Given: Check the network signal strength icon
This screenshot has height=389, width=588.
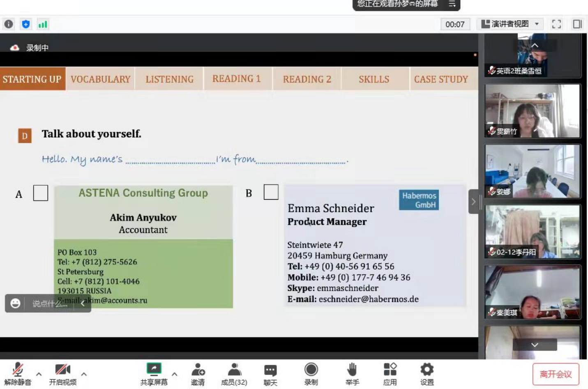Looking at the screenshot, I should tap(43, 24).
